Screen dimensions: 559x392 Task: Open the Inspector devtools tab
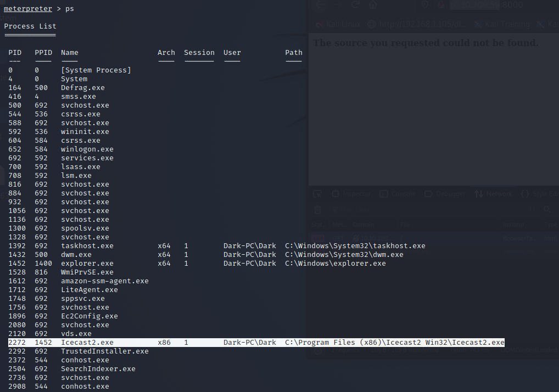tap(351, 194)
